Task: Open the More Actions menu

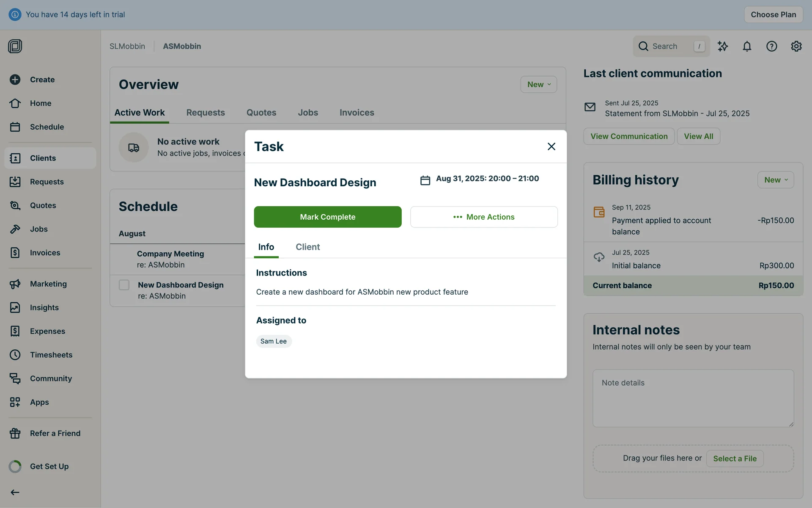Action: pyautogui.click(x=484, y=217)
